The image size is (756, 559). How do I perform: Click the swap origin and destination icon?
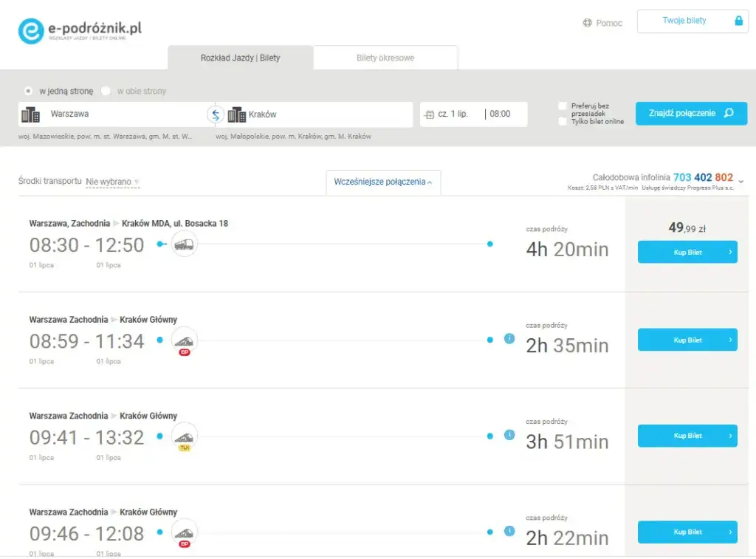tap(215, 114)
